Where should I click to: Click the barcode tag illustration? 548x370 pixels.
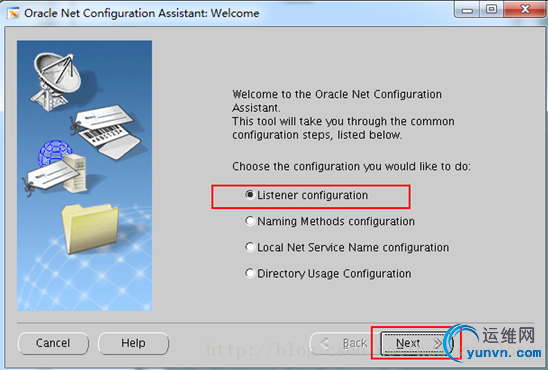[106, 131]
